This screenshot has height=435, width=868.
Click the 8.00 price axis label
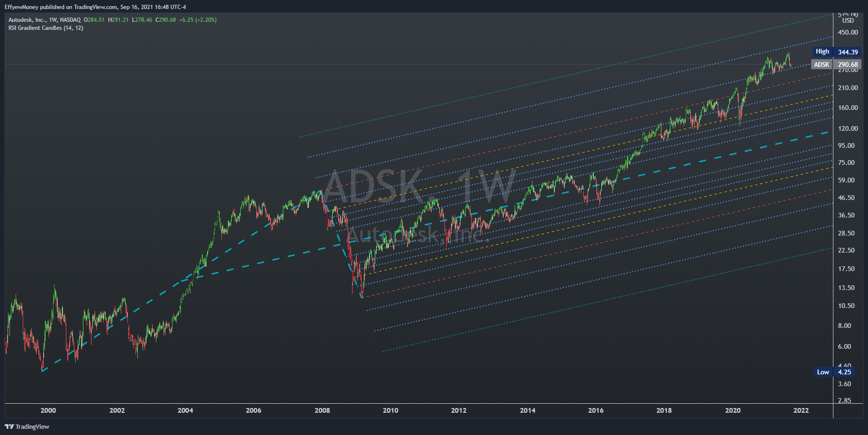844,326
